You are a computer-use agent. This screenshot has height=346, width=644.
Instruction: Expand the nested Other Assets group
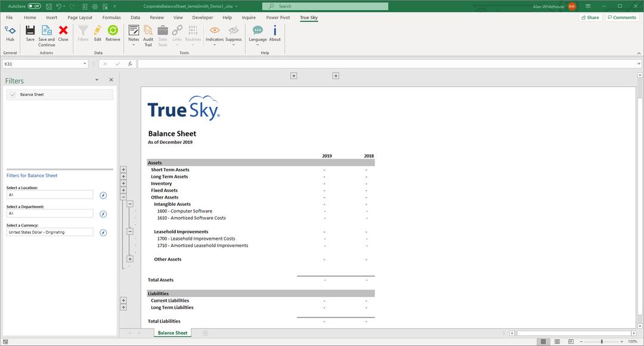[130, 259]
